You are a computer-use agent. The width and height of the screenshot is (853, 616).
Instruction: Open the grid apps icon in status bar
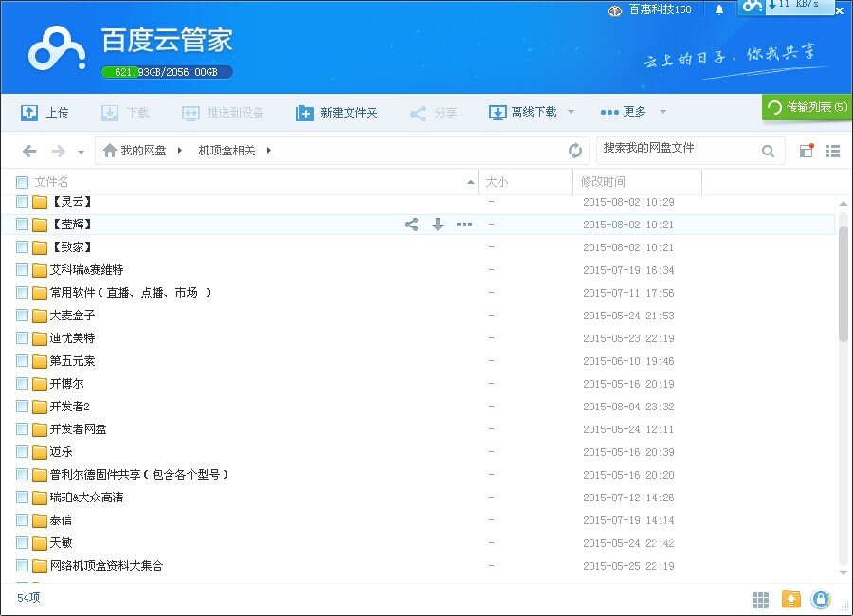pyautogui.click(x=760, y=600)
